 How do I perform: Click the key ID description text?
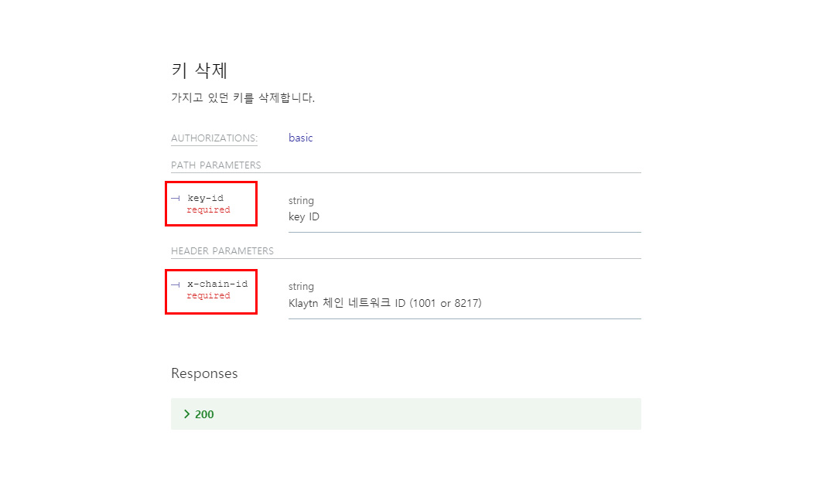304,216
